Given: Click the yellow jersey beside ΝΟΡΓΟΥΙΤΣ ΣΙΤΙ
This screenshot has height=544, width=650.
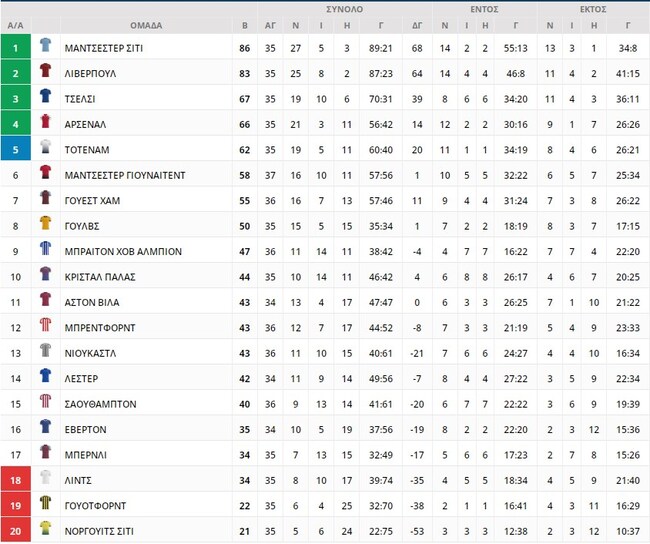Looking at the screenshot, I should tap(46, 528).
